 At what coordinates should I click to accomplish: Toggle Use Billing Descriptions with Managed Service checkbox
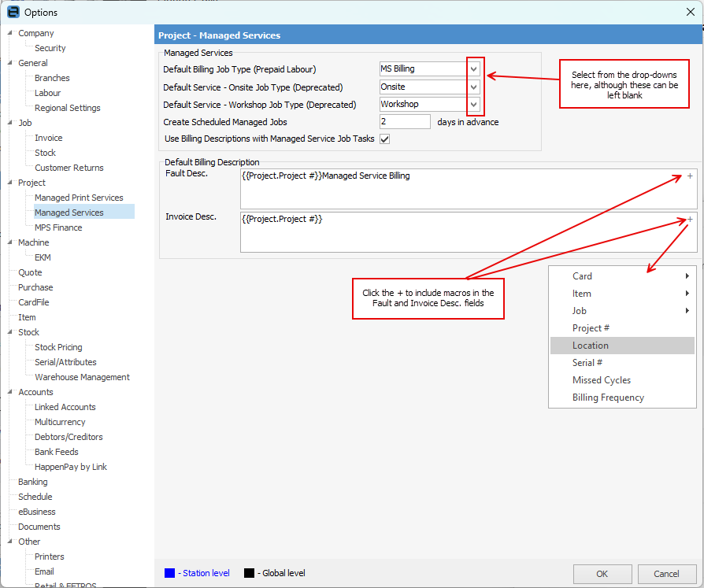[385, 139]
